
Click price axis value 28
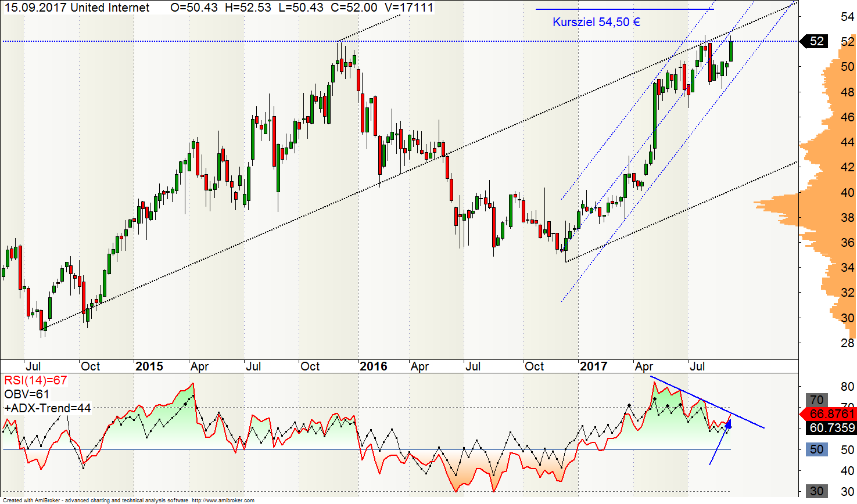pos(847,343)
